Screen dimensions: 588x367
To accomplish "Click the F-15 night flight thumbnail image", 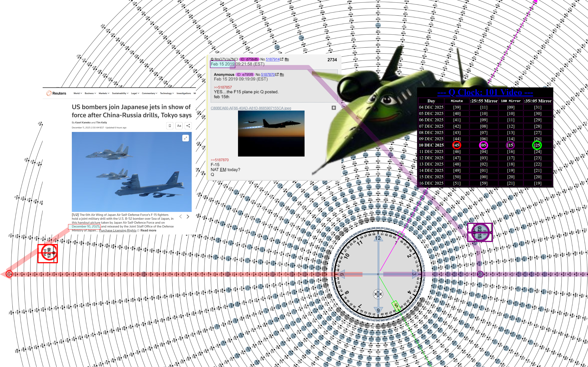I will pos(271,133).
